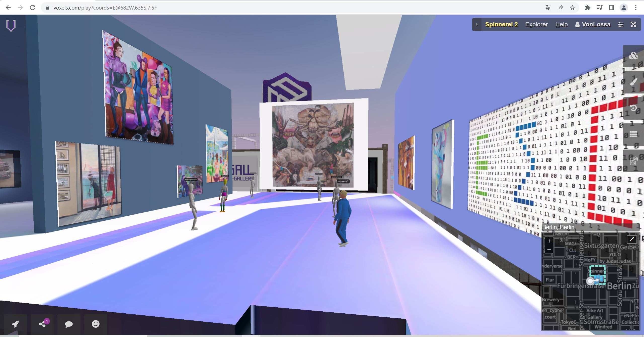The image size is (644, 337).
Task: Open the NFT image panel icon
Action: (633, 161)
